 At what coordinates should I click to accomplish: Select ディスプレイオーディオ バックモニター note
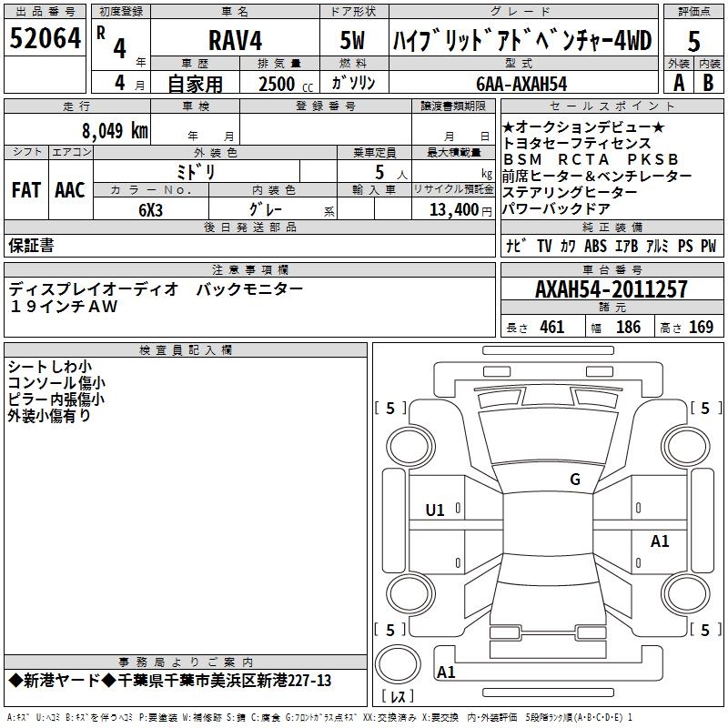pos(156,289)
